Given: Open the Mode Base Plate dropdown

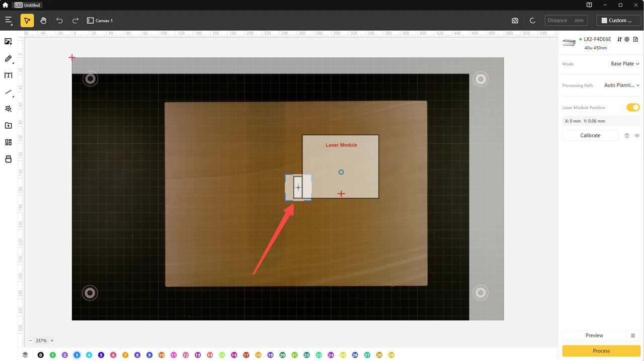Looking at the screenshot, I should point(625,64).
